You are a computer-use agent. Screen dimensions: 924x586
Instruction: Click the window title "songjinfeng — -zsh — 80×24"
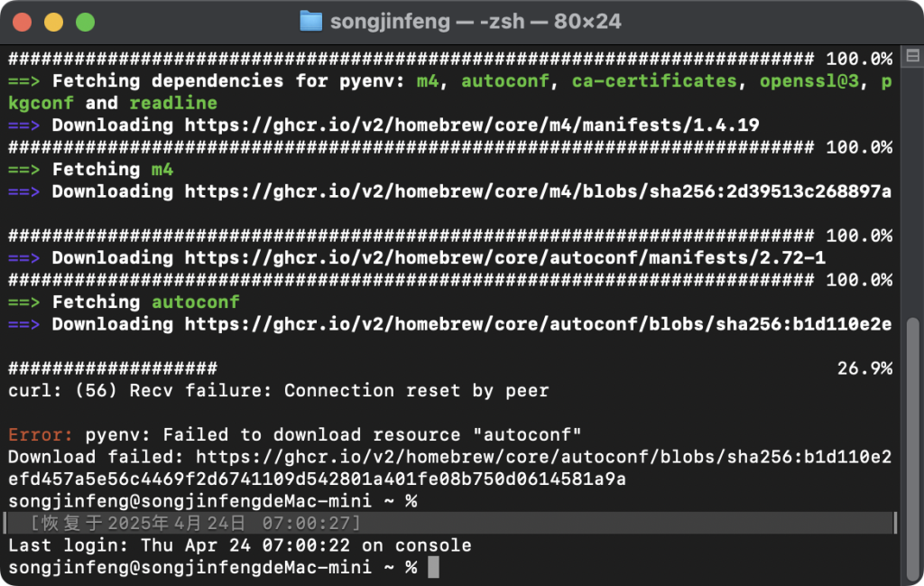click(x=476, y=21)
